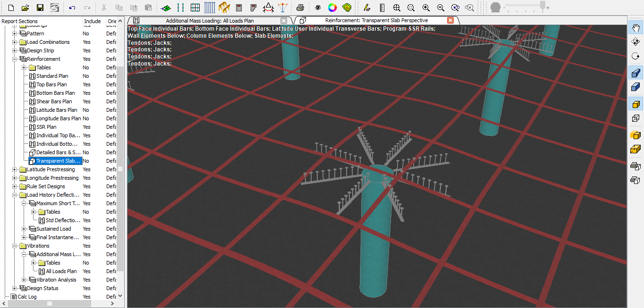The image size is (644, 308).
Task: Select the yellow solid cube view mode
Action: point(636,104)
